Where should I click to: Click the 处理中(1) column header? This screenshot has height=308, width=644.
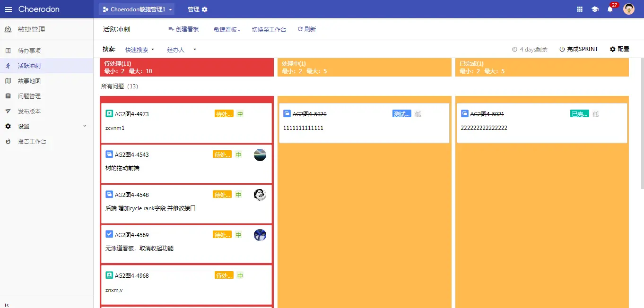tap(365, 67)
